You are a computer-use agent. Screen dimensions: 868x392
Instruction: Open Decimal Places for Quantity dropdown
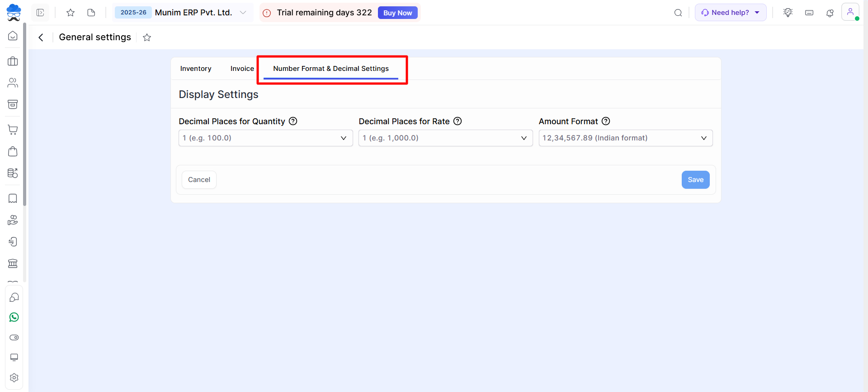click(265, 138)
